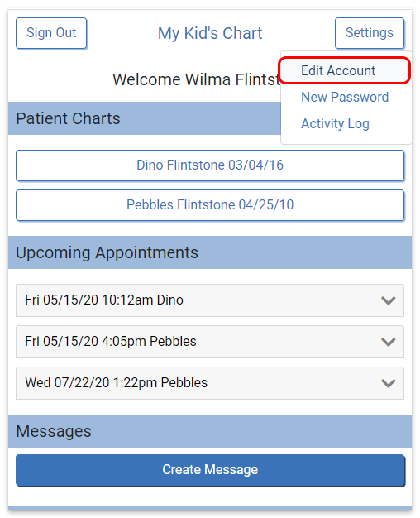The height and width of the screenshot is (518, 420).
Task: Expand chevron on Pebbles 4:05pm appointment
Action: point(388,342)
